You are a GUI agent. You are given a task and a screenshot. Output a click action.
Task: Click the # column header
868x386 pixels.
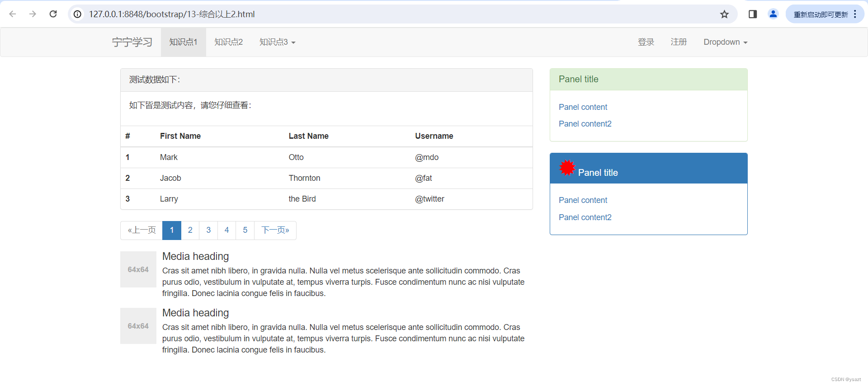(x=127, y=136)
